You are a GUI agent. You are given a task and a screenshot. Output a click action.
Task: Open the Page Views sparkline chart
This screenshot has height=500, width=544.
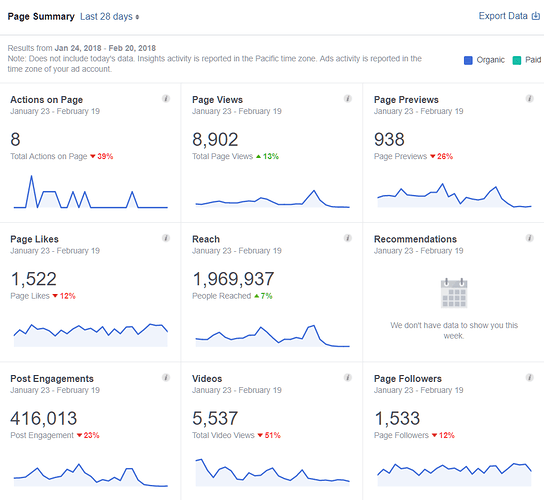[x=272, y=199]
